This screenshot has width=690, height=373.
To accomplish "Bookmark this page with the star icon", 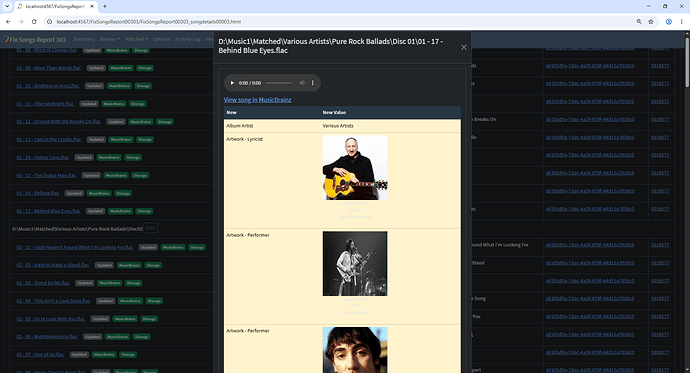I will [x=651, y=22].
